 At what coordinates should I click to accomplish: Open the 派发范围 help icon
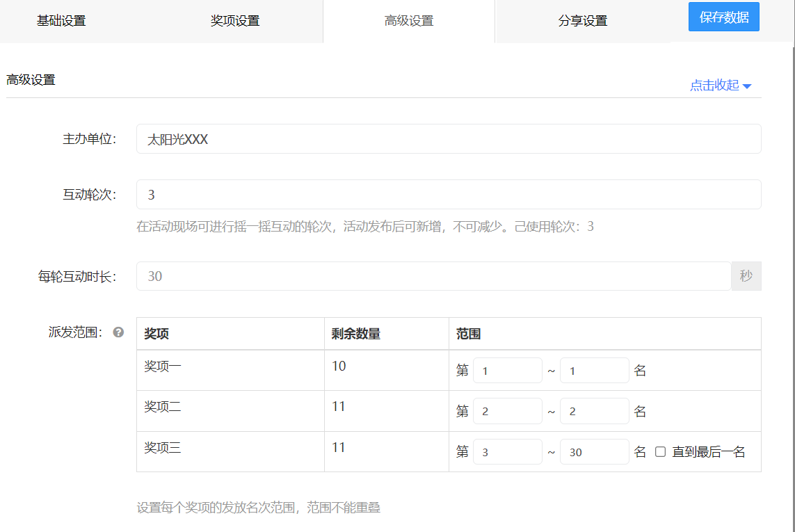(x=118, y=332)
